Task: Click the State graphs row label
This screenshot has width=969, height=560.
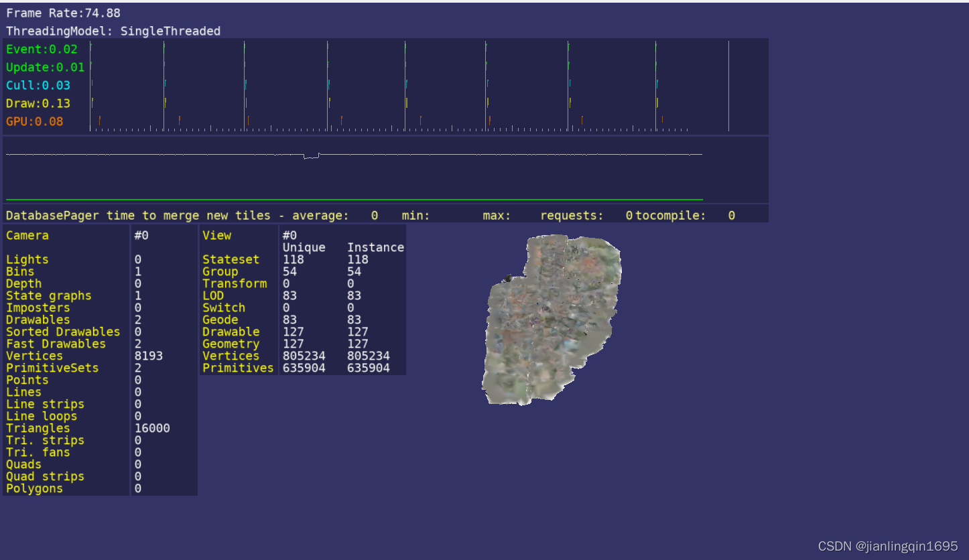Action: click(49, 295)
